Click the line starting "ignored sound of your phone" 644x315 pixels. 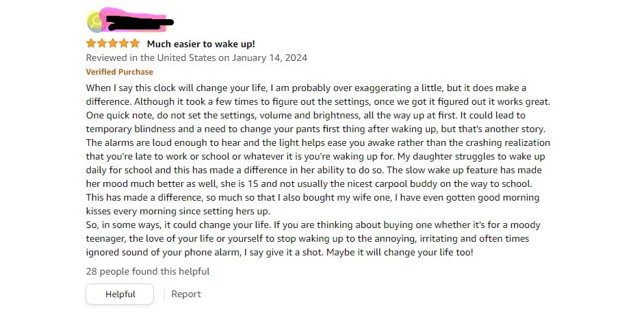click(x=279, y=252)
